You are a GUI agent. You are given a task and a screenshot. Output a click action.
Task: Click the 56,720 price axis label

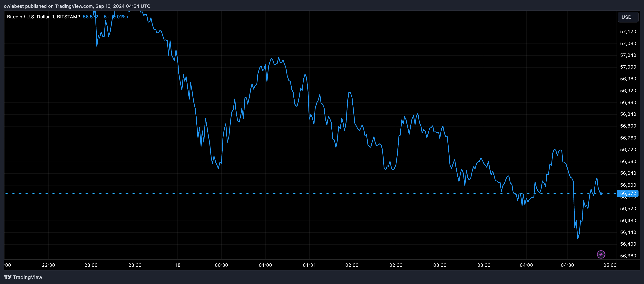(628, 150)
